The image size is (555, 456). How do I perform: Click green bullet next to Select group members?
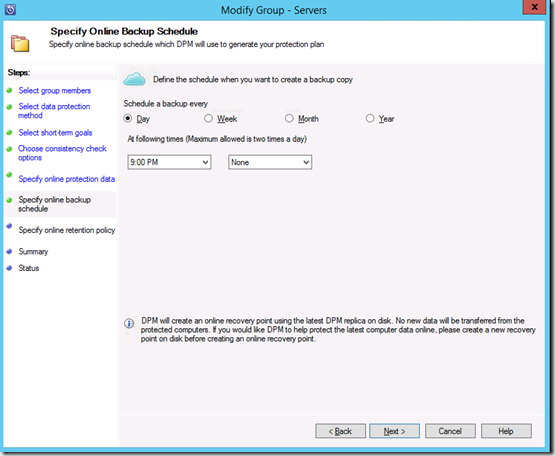tap(10, 90)
